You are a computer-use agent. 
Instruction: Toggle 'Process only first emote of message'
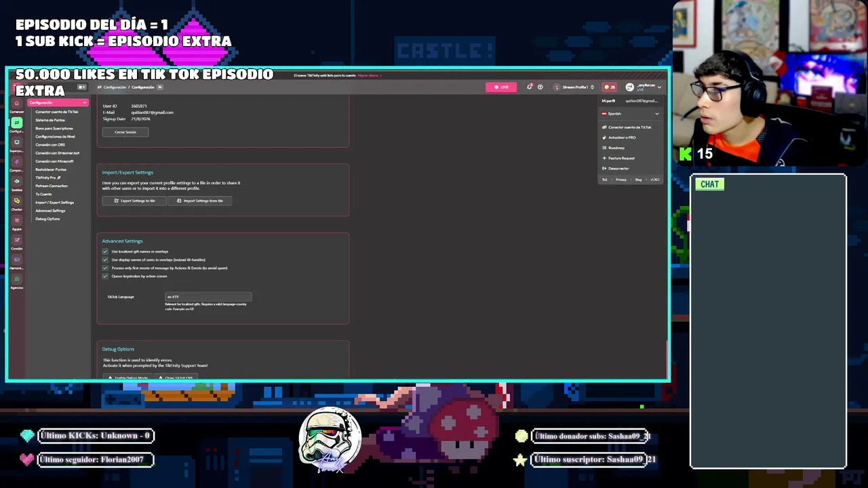[105, 268]
